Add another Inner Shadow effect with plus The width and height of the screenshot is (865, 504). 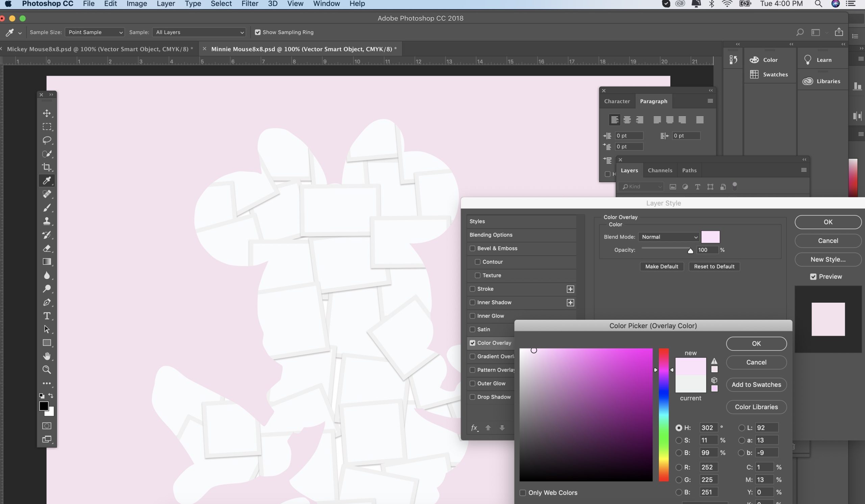click(x=570, y=302)
